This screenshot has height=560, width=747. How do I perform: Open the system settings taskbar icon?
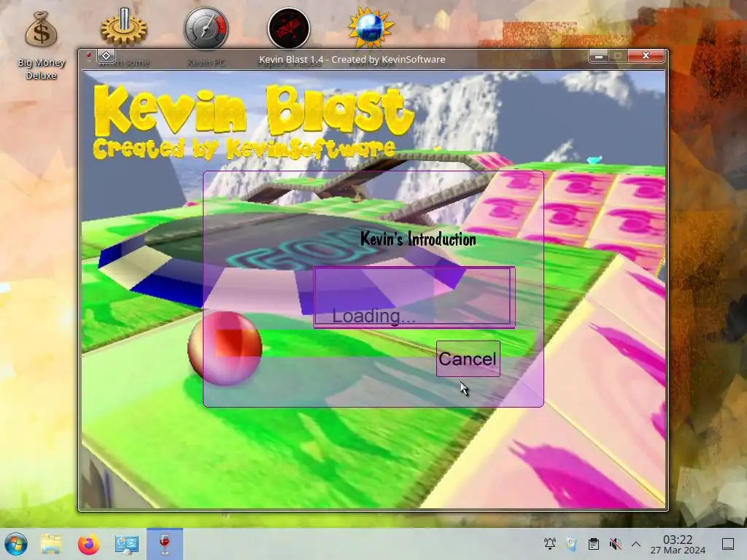click(x=127, y=544)
